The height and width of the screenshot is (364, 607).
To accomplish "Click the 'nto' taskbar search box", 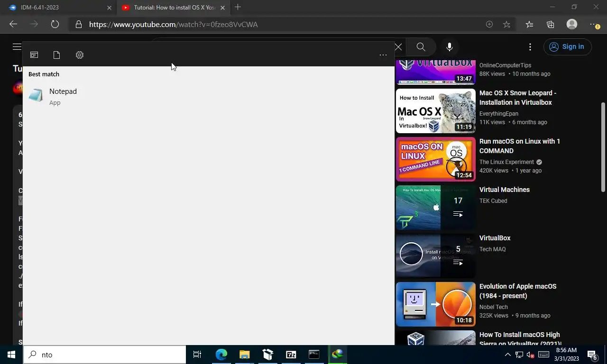I will click(104, 355).
